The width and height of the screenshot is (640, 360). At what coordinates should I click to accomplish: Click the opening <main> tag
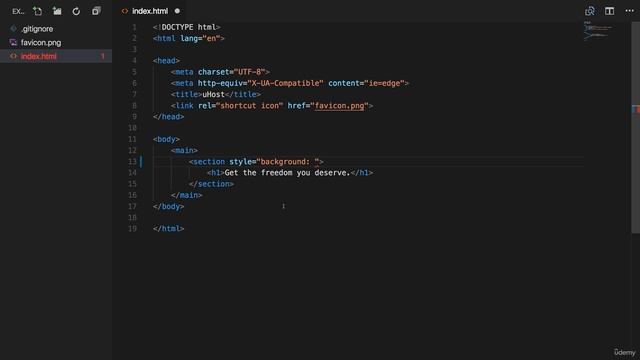(x=184, y=150)
